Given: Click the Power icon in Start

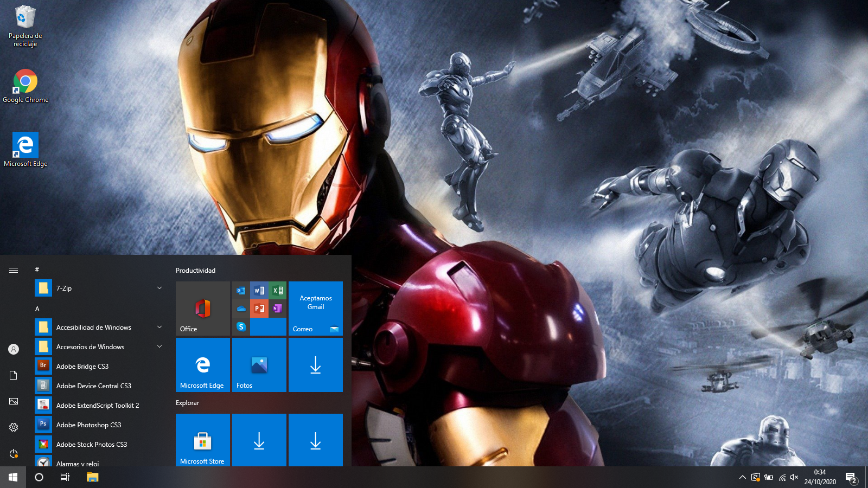Looking at the screenshot, I should 14,453.
